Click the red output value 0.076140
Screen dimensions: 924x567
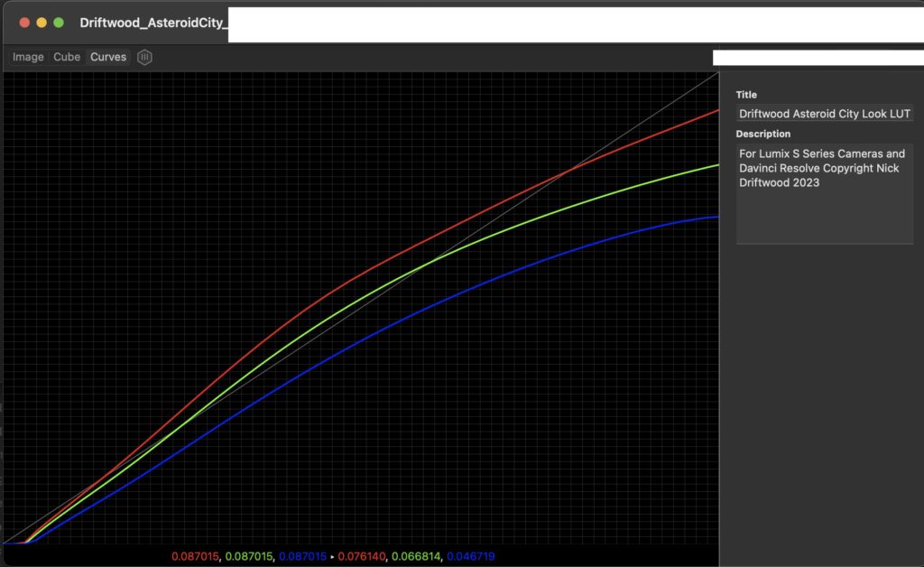coord(362,556)
